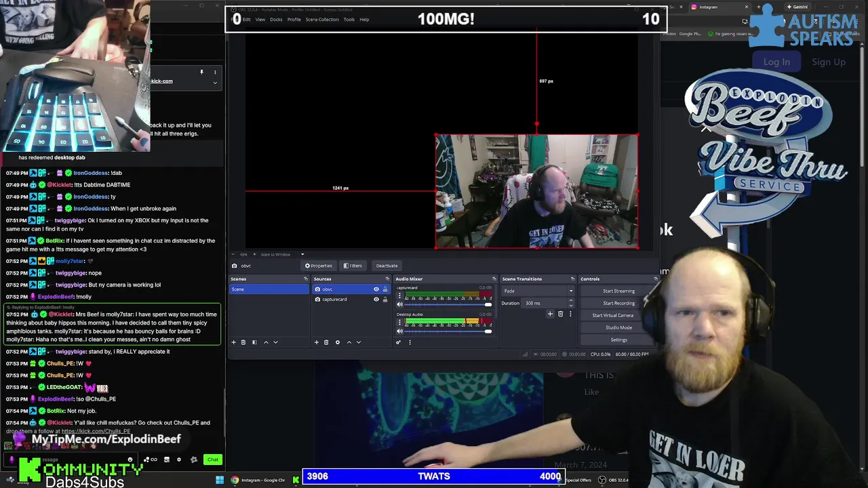This screenshot has width=868, height=488.
Task: Switch to Instagram browser tab
Action: [x=719, y=7]
